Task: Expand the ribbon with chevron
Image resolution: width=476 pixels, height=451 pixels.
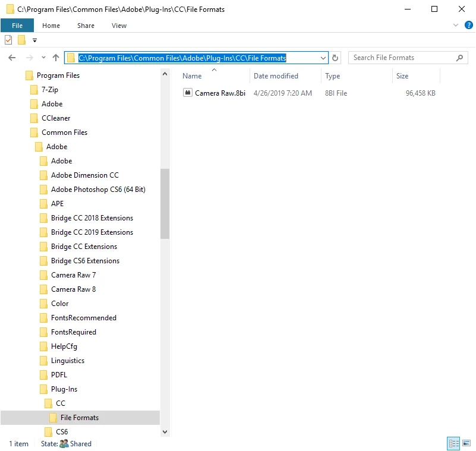Action: point(456,25)
